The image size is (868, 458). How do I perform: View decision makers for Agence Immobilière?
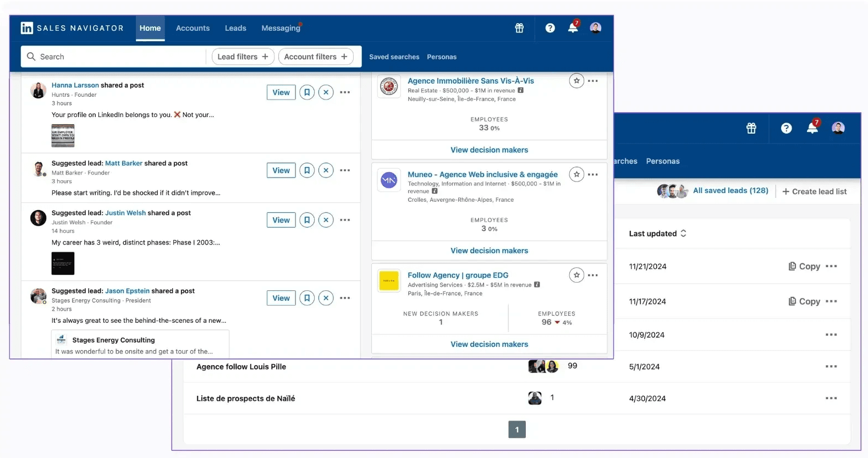pyautogui.click(x=489, y=150)
